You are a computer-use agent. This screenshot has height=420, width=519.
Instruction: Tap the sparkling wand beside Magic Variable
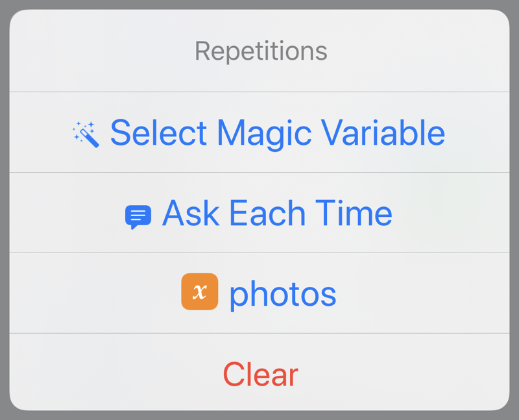point(86,134)
